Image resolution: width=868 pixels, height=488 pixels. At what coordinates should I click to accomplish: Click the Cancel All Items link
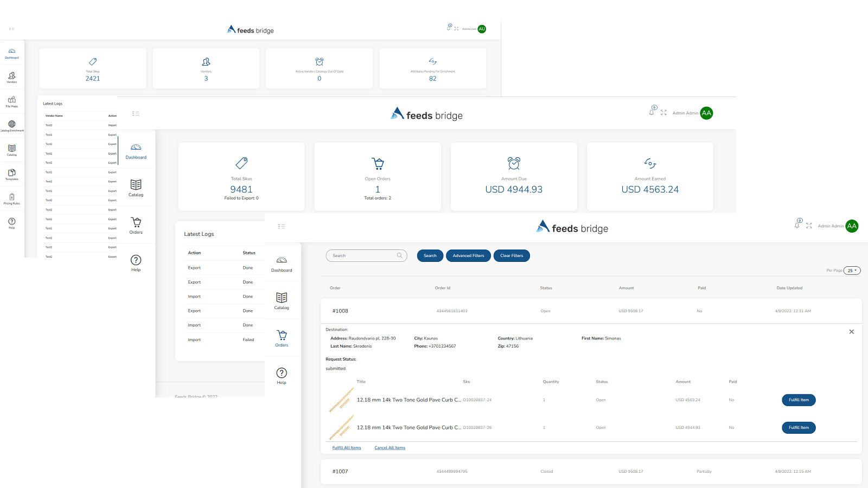pos(390,447)
